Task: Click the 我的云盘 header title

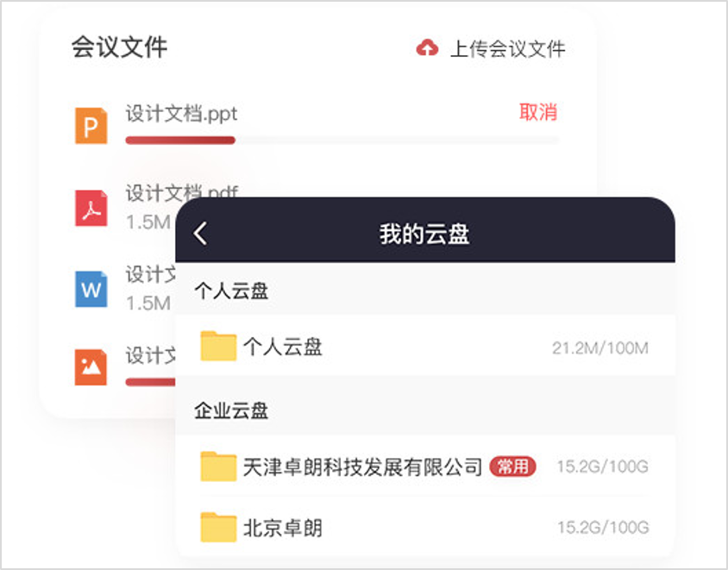Action: coord(424,234)
